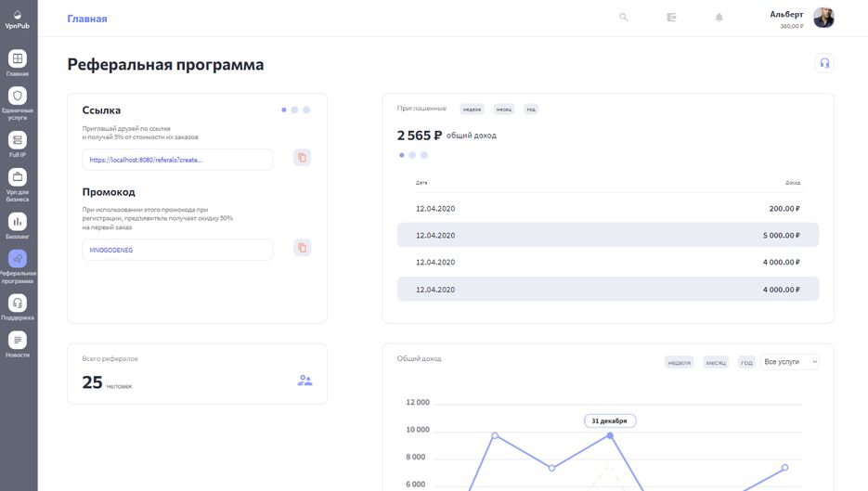The height and width of the screenshot is (491, 868).
Task: Select the second dot in Ссылка card
Action: (295, 110)
